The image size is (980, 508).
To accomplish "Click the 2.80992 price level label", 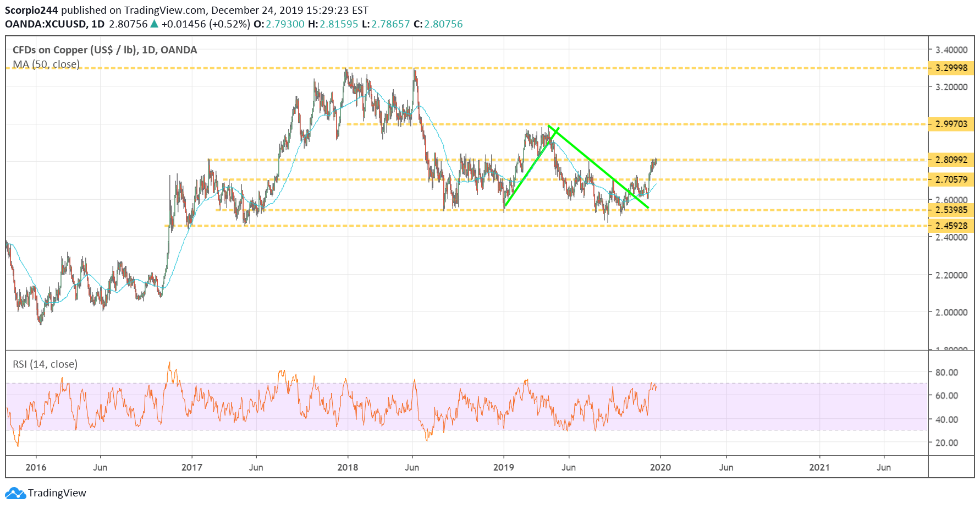I will tap(951, 160).
